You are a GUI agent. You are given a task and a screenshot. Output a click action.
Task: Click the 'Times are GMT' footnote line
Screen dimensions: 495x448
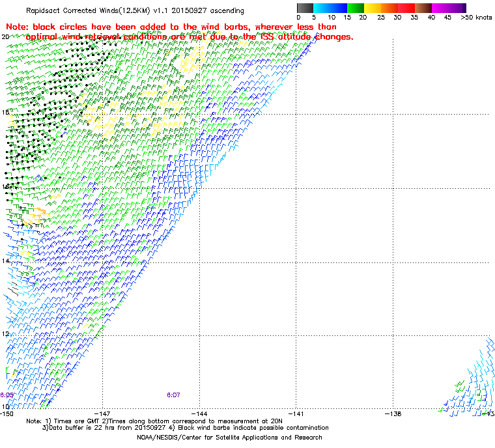point(154,421)
